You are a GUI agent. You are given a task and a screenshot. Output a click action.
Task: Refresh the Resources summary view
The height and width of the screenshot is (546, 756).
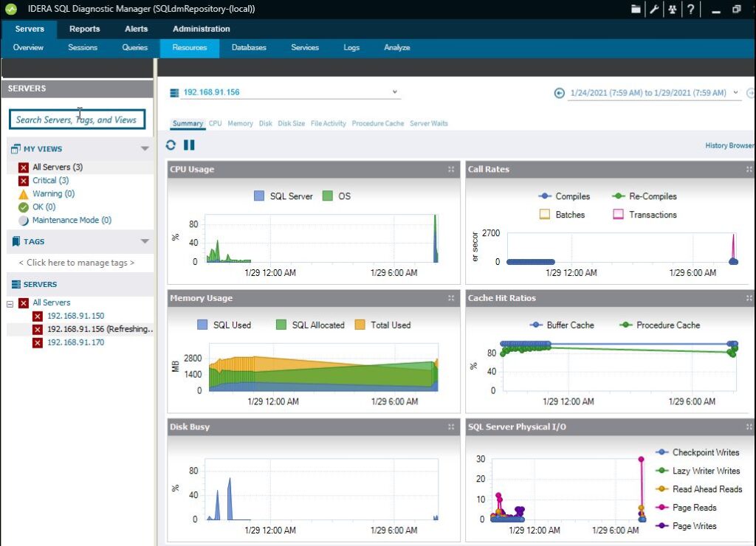coord(171,145)
